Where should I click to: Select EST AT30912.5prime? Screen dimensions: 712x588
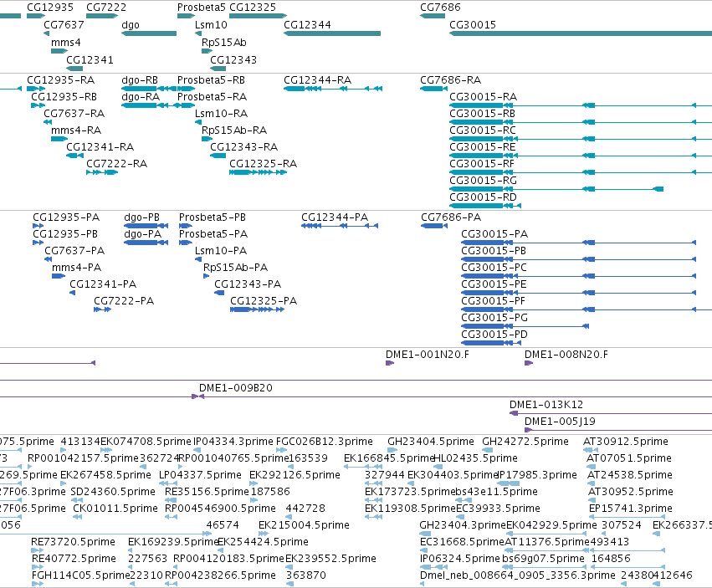pyautogui.click(x=625, y=442)
